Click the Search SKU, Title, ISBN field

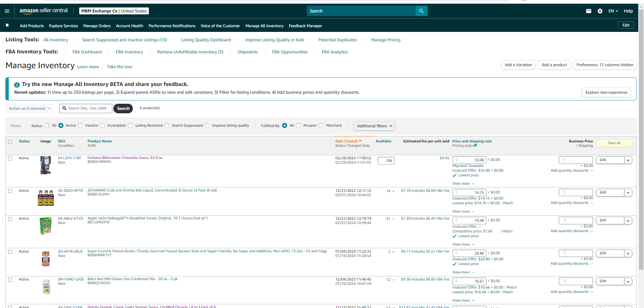pyautogui.click(x=86, y=108)
